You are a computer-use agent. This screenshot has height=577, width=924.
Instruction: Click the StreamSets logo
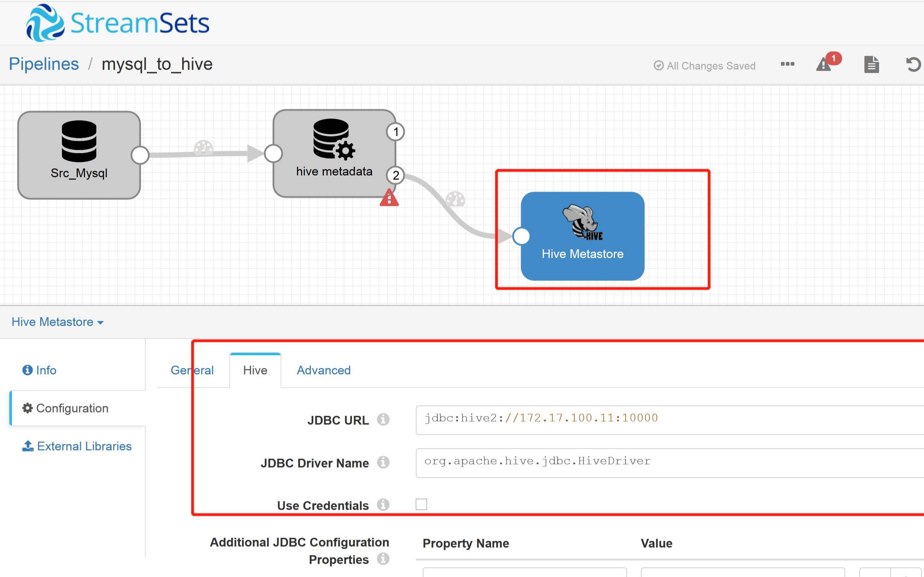coord(117,23)
